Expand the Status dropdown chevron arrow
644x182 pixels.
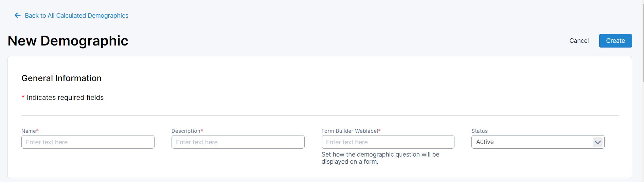[x=597, y=142]
